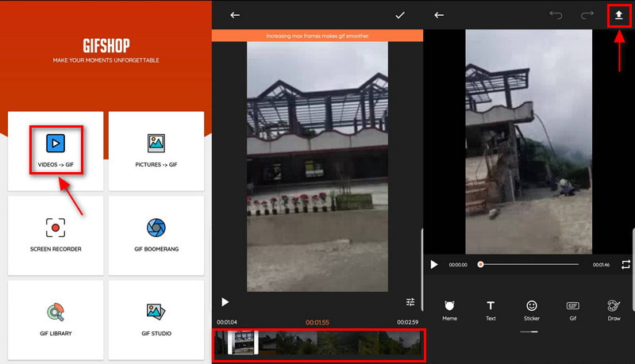Confirm trim with the checkmark icon
The height and width of the screenshot is (364, 635).
coord(400,15)
